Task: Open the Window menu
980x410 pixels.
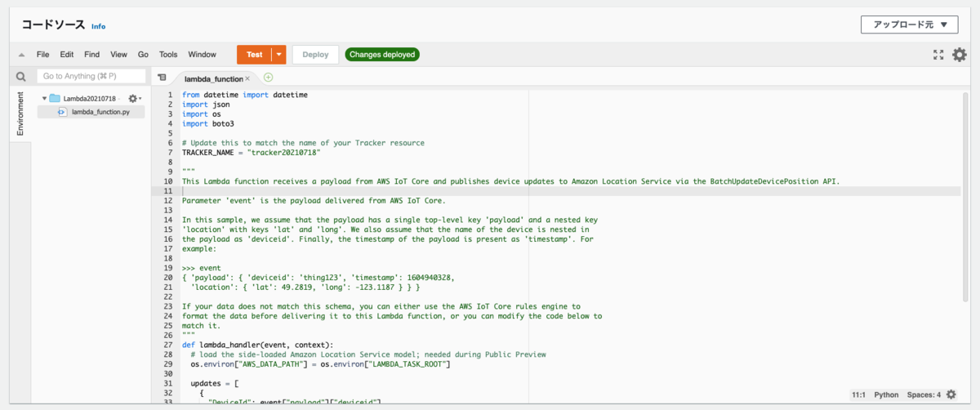Action: point(202,55)
